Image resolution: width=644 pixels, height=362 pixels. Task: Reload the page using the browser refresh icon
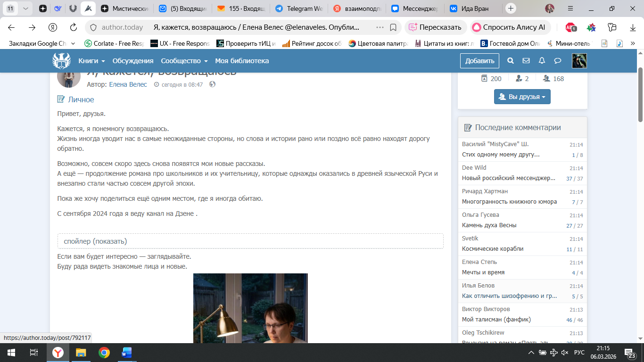73,27
